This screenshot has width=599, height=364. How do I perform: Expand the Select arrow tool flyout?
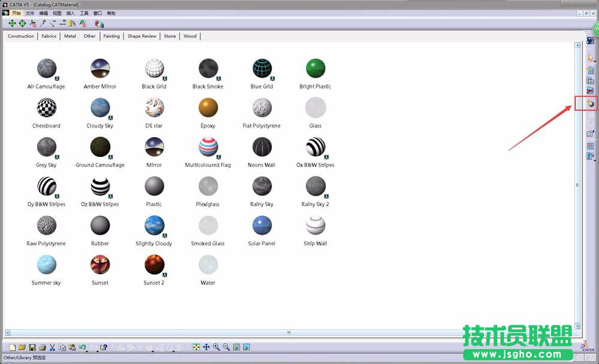(595, 60)
